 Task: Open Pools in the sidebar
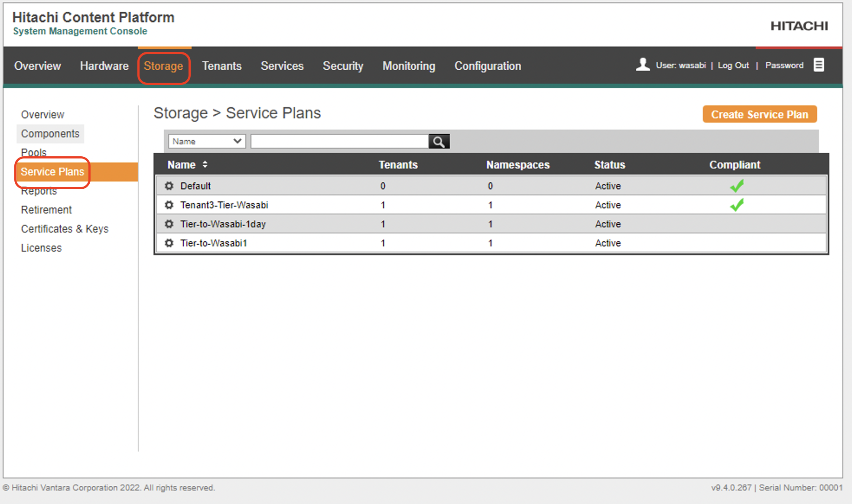coord(34,152)
